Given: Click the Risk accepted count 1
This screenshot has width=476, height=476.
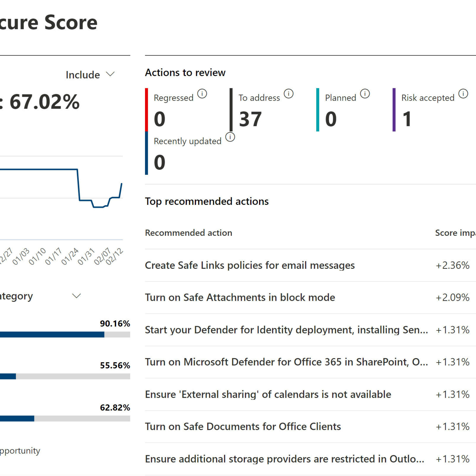Looking at the screenshot, I should (407, 119).
